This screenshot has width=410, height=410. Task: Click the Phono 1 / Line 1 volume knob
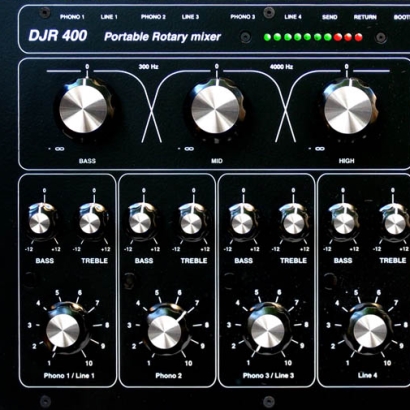point(64,329)
